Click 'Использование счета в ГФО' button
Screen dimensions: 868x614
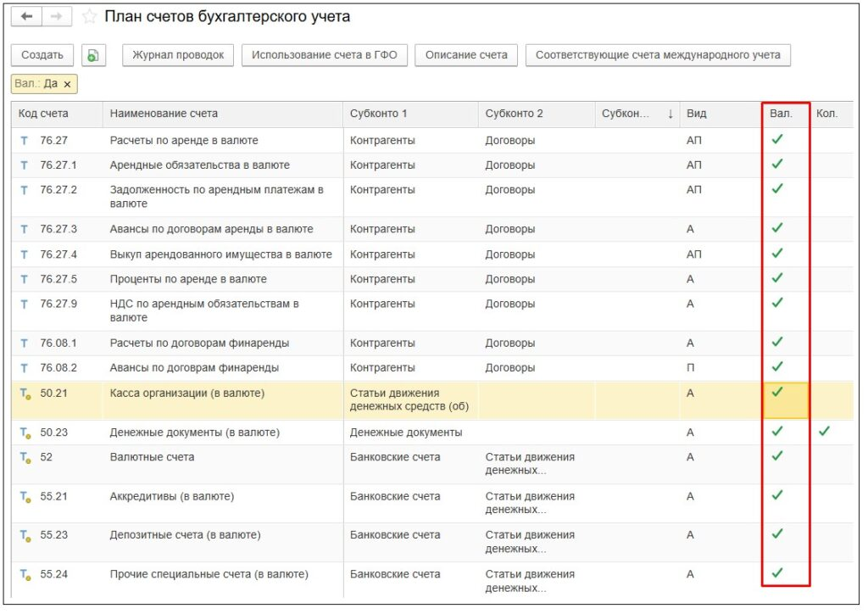click(x=325, y=55)
